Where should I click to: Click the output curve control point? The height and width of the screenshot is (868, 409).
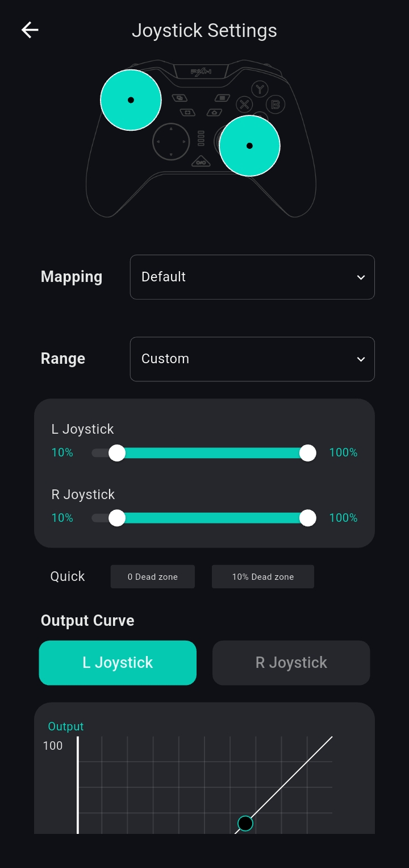[245, 823]
